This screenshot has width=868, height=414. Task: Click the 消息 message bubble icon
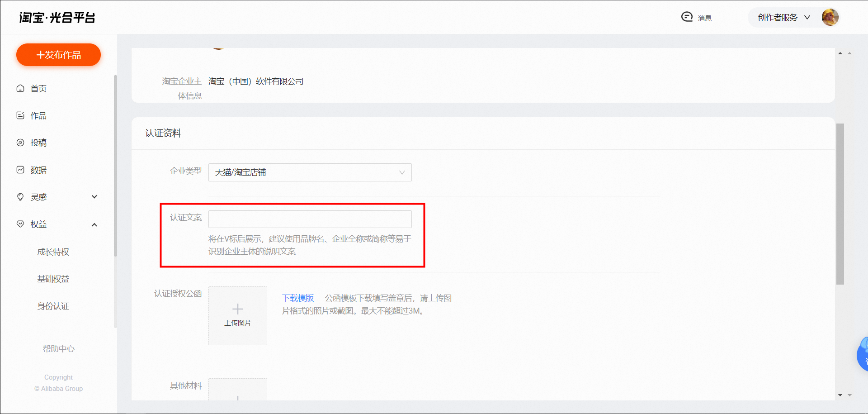point(687,17)
